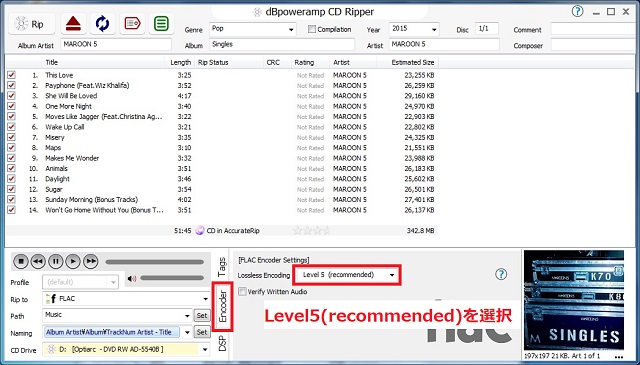The height and width of the screenshot is (365, 640).
Task: Open the Rip to FLAC format dropdown
Action: (127, 299)
